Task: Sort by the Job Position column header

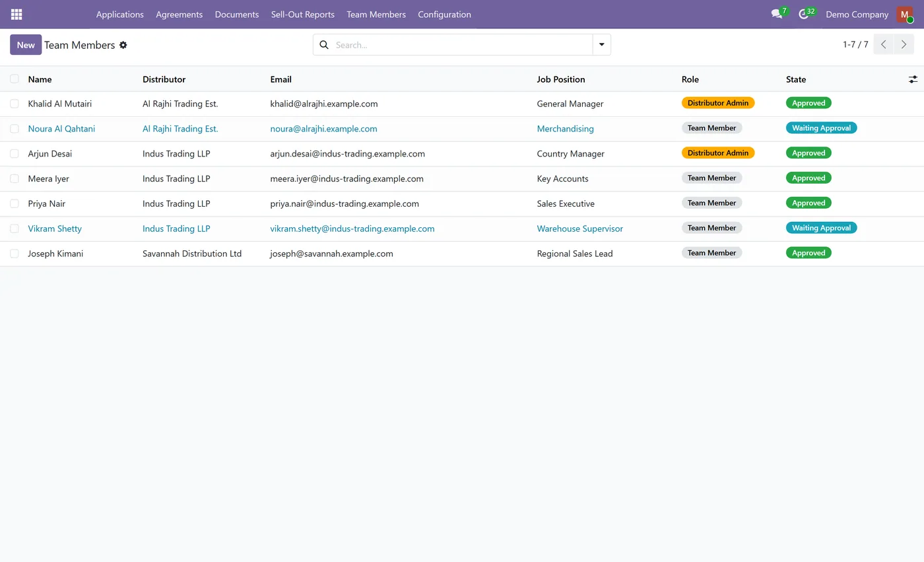Action: click(561, 79)
